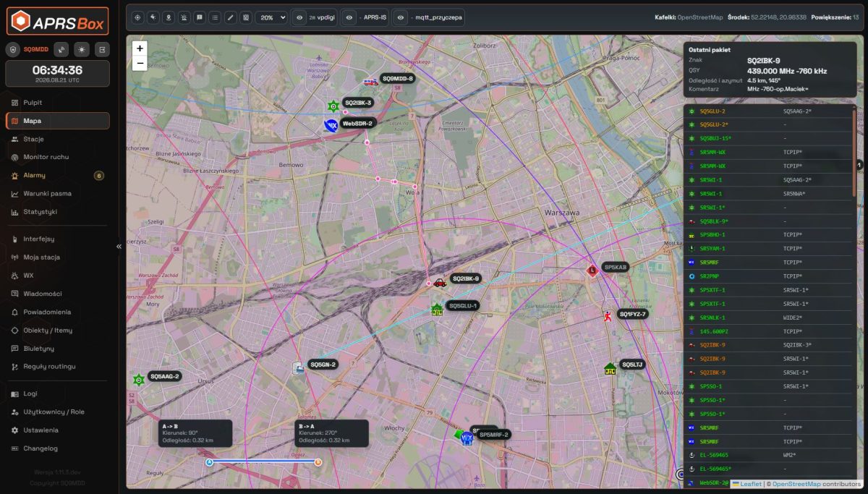Click the SQ1FYZ-7 runner marker
Screen dimensions: 868x494
(x=608, y=316)
